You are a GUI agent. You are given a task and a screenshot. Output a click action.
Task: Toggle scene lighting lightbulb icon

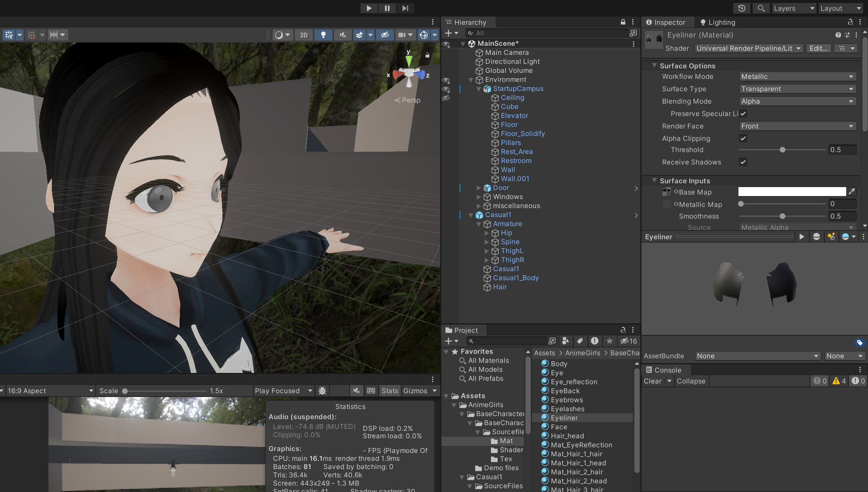[x=323, y=35]
